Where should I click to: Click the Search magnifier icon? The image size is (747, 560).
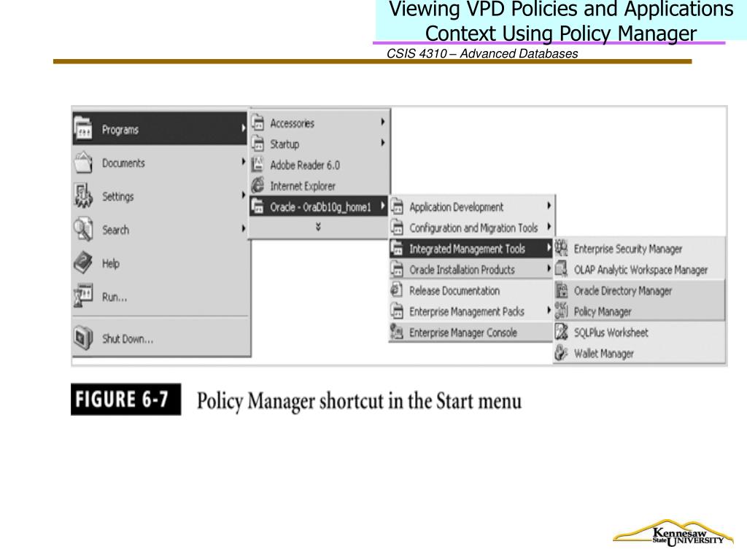84,230
